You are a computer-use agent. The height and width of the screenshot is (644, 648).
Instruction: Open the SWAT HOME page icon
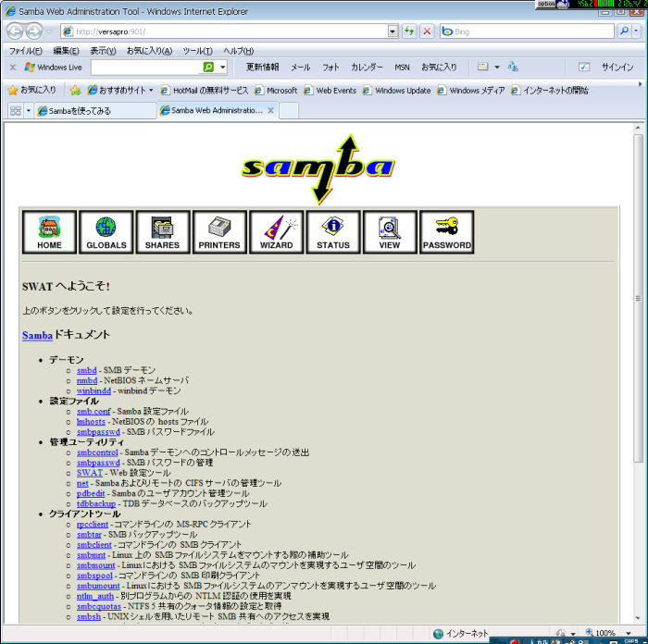point(50,231)
